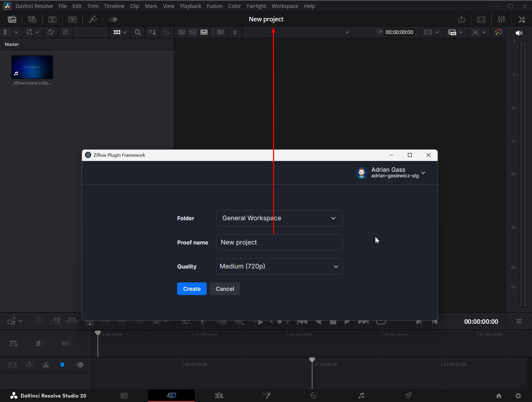
Task: Expand the Quality dropdown Medium (720p)
Action: click(x=279, y=266)
